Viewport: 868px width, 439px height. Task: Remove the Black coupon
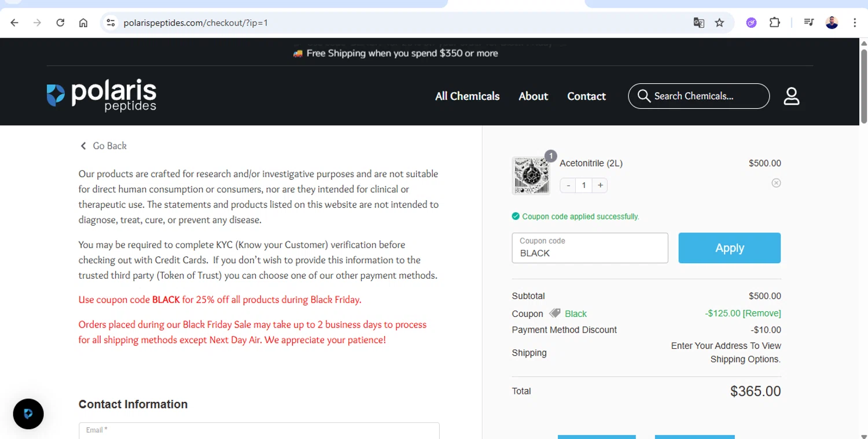(x=762, y=313)
